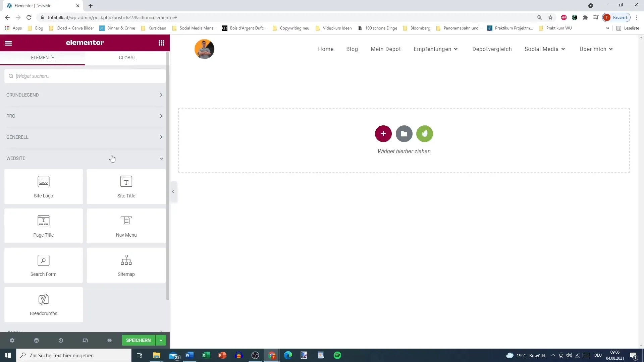Select the Site Title widget
This screenshot has height=362, width=644.
(x=126, y=186)
